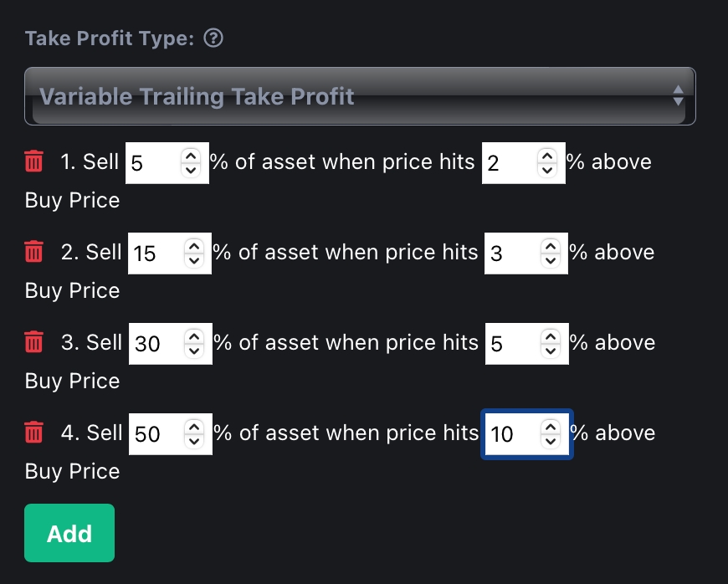This screenshot has width=728, height=584.
Task: Delete rule 2 using trash icon
Action: [x=33, y=252]
